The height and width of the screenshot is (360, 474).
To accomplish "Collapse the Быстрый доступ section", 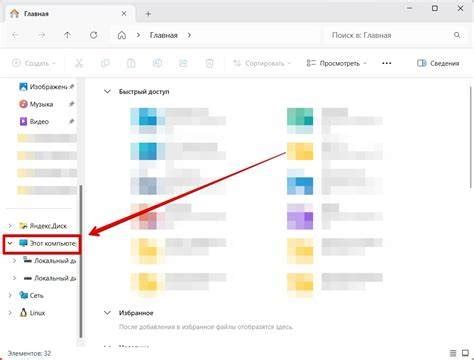I will (107, 91).
